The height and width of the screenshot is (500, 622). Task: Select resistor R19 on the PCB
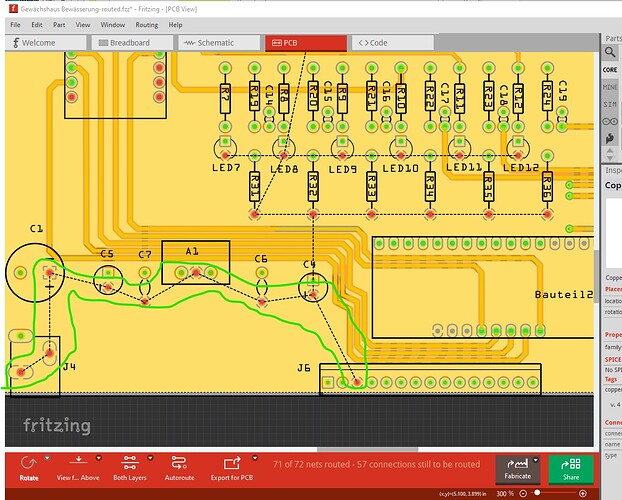[254, 96]
